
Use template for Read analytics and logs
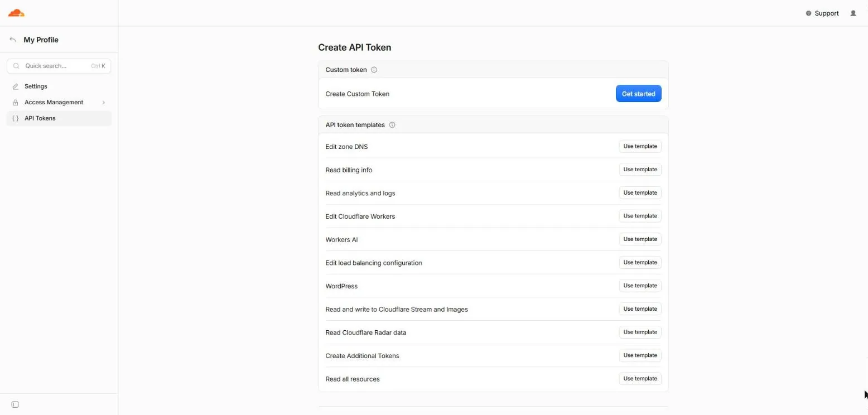pyautogui.click(x=640, y=193)
